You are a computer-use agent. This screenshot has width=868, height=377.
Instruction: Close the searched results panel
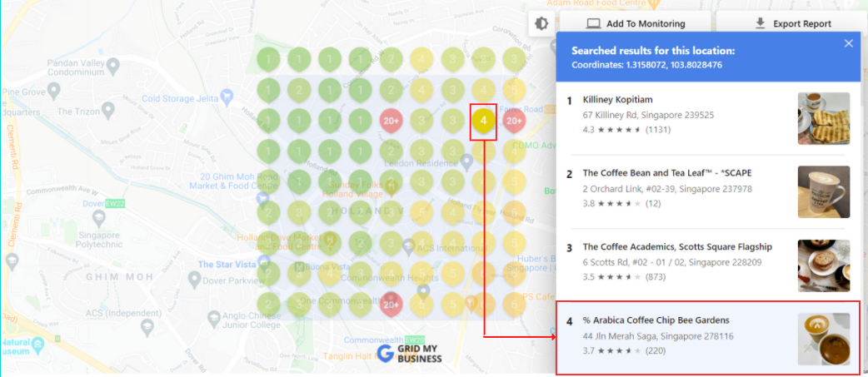(848, 43)
